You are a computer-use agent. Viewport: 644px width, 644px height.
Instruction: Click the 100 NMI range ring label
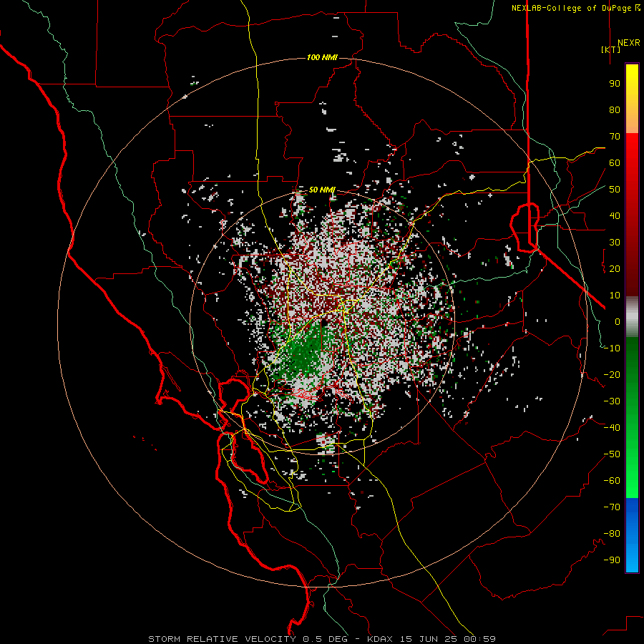322,57
